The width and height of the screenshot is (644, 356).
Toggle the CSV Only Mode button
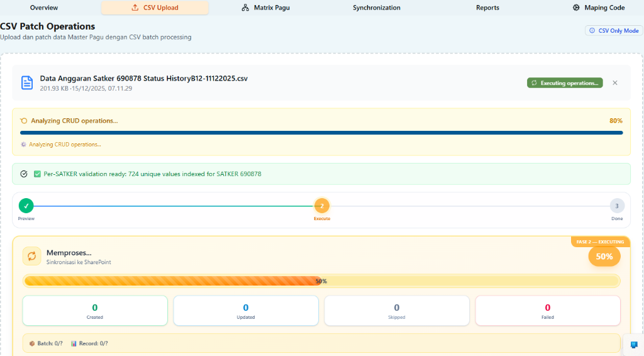[613, 31]
